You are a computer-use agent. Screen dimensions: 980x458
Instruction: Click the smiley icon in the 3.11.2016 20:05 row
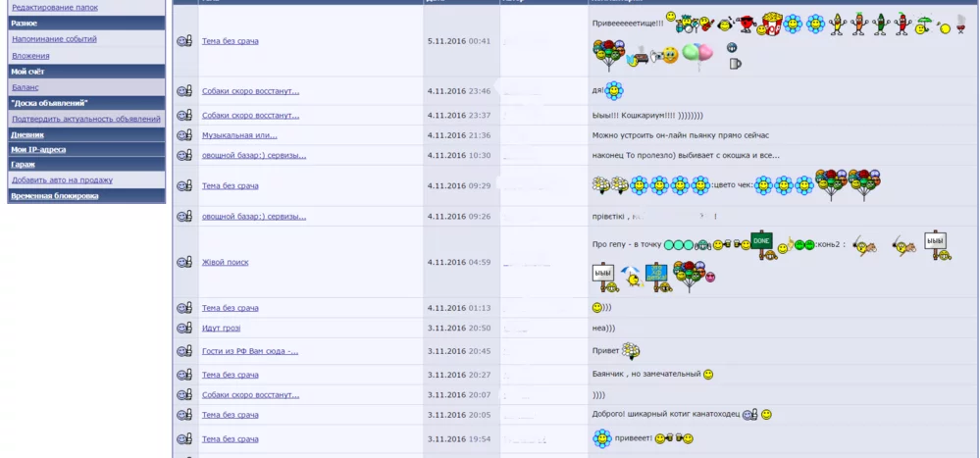[x=184, y=415]
